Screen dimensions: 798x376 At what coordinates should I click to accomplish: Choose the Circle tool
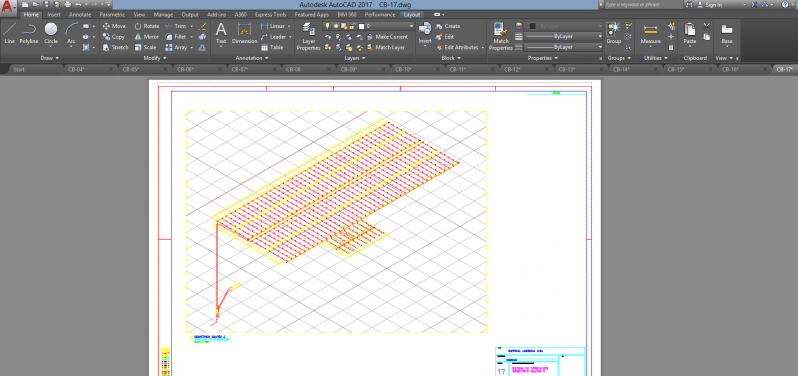pyautogui.click(x=51, y=33)
